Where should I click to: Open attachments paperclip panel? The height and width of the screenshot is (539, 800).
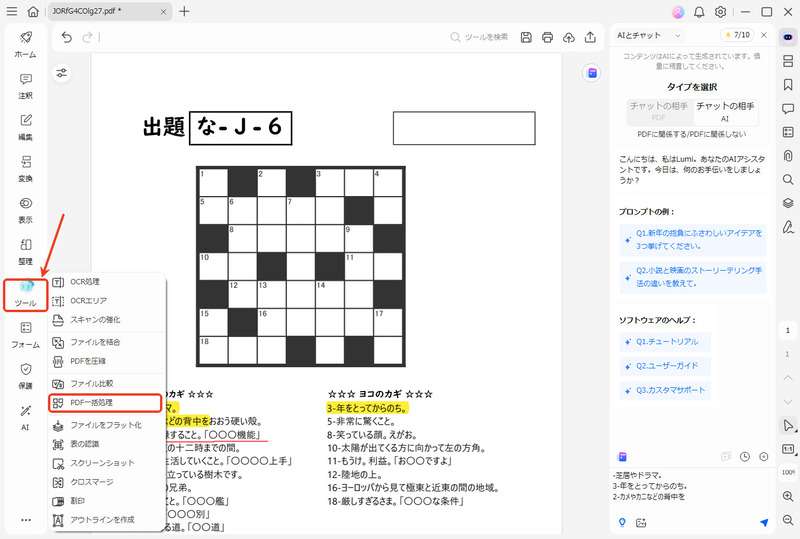788,156
